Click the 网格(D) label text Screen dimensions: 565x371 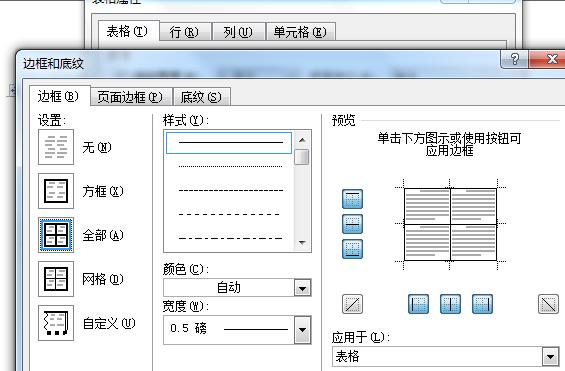point(103,279)
